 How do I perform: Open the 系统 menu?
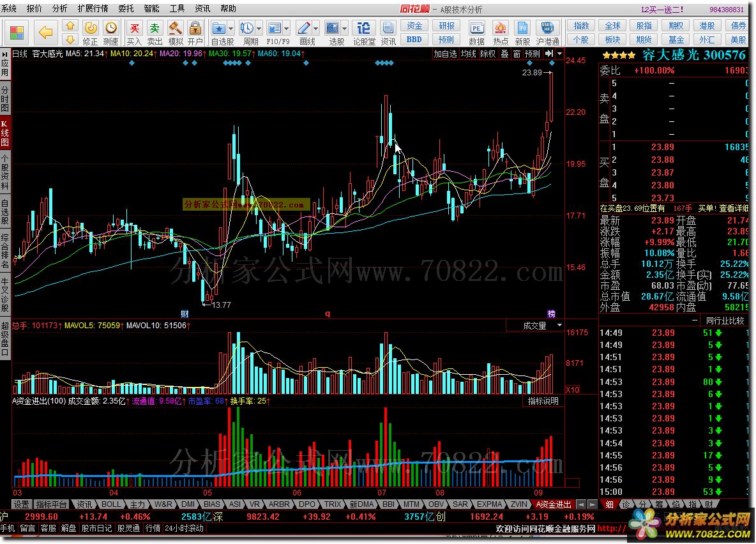click(9, 9)
